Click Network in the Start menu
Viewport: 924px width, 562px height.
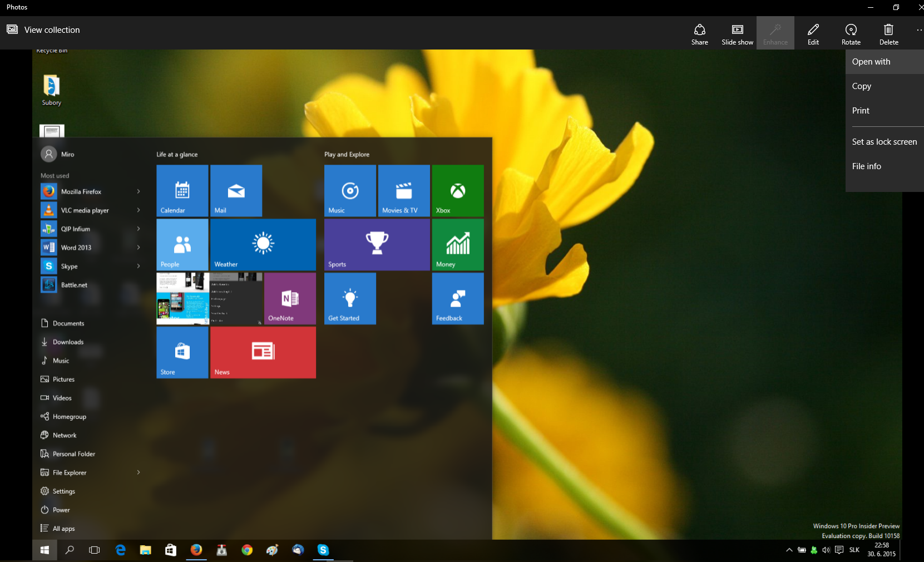tap(58, 435)
